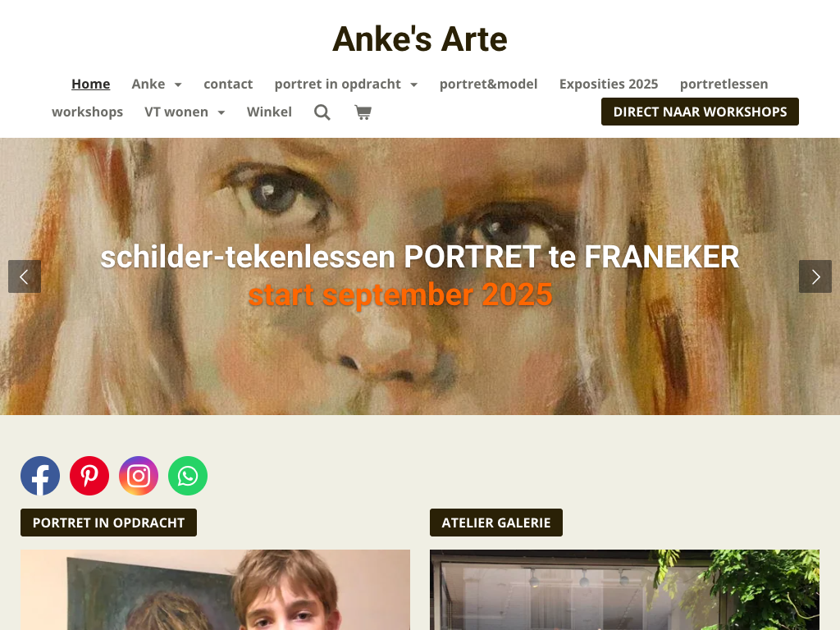The image size is (840, 630).
Task: Go to previous slide arrow
Action: coord(25,276)
